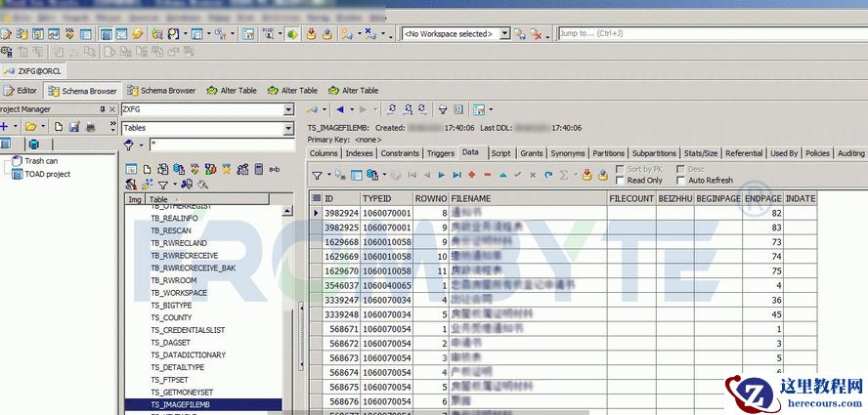Screen dimensions: 868x415
Task: Open the Tables object type dropdown
Action: coord(288,128)
